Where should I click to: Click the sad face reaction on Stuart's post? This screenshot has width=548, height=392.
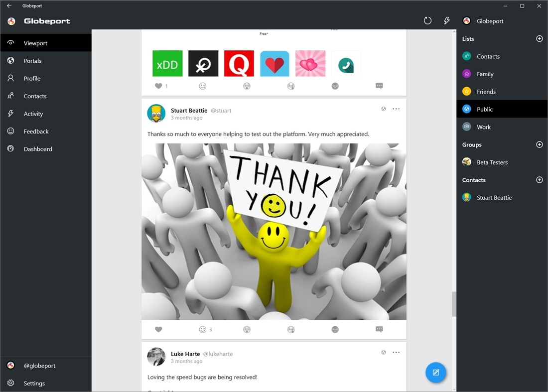tap(335, 329)
